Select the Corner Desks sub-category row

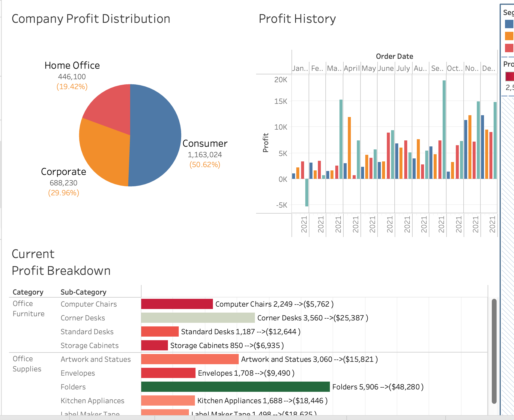(x=83, y=318)
